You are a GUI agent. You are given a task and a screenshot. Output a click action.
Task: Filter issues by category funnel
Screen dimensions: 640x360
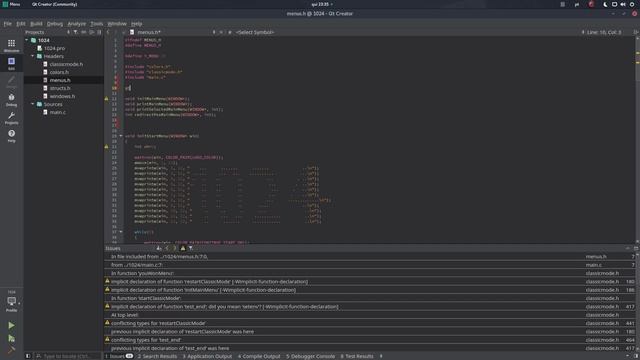pyautogui.click(x=191, y=248)
